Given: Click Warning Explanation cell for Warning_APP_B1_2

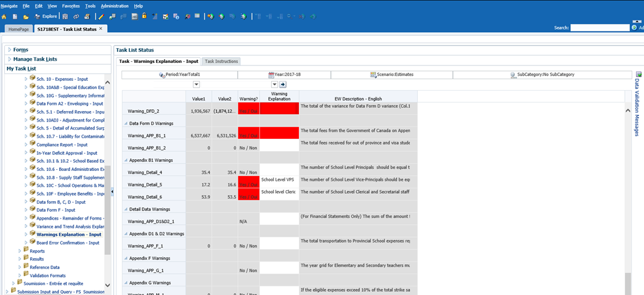Looking at the screenshot, I should click(x=279, y=145).
